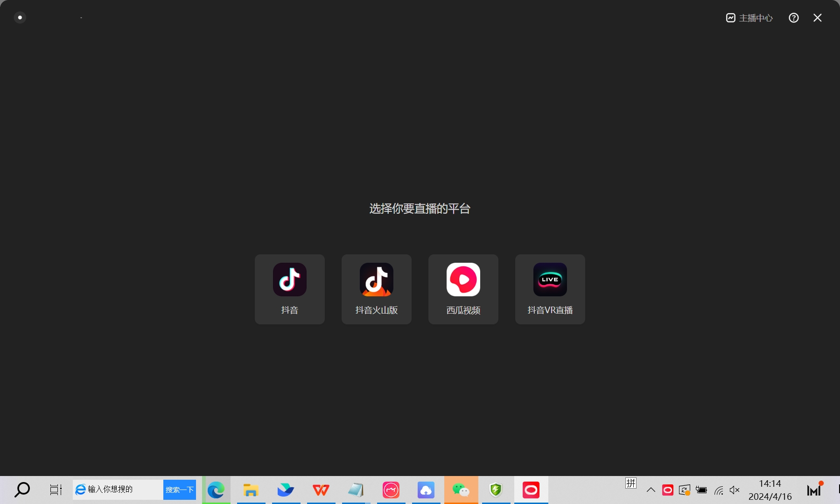Launch WPS Office from the taskbar
The height and width of the screenshot is (504, 840).
[x=321, y=490]
